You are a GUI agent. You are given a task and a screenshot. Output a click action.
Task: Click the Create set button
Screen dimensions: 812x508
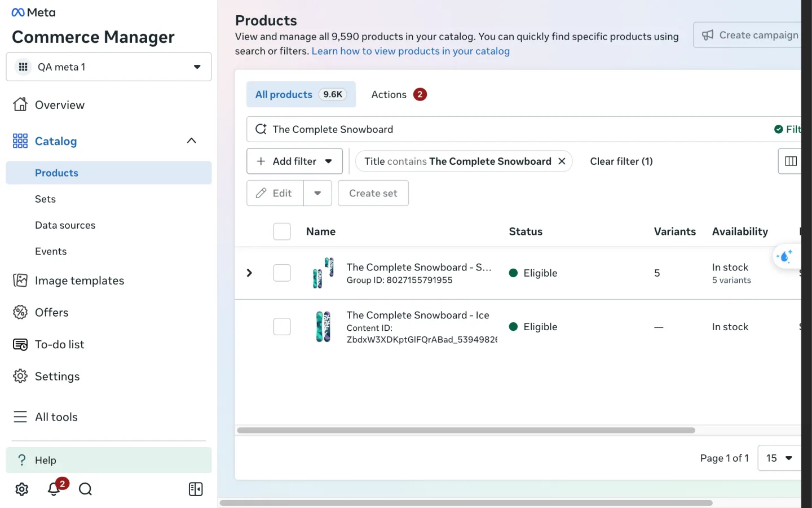(x=373, y=193)
